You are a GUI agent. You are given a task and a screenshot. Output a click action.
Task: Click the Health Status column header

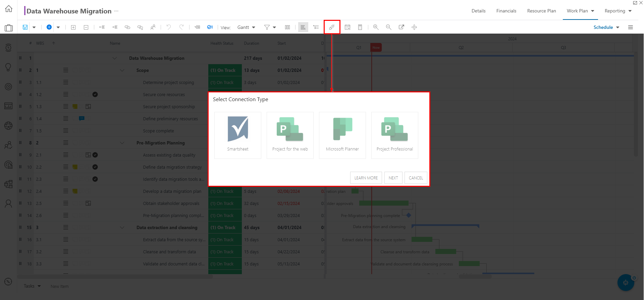[x=222, y=43]
